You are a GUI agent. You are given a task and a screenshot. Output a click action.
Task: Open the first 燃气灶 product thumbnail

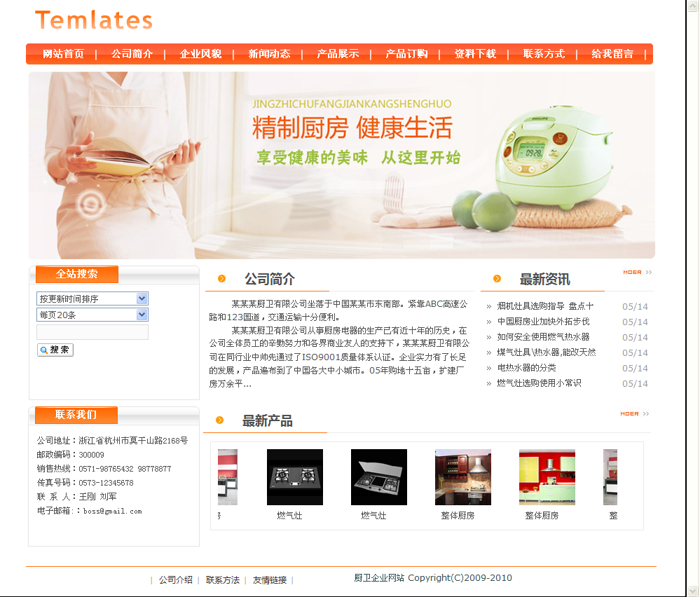[294, 477]
